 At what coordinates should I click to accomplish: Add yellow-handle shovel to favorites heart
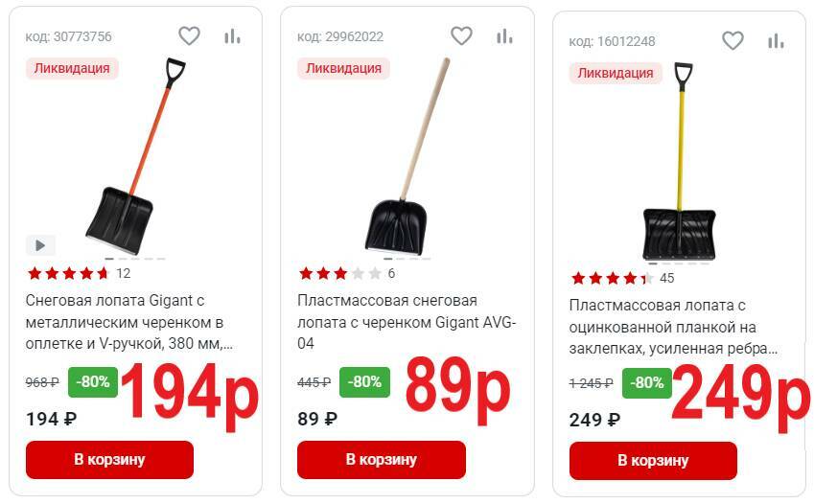click(733, 40)
